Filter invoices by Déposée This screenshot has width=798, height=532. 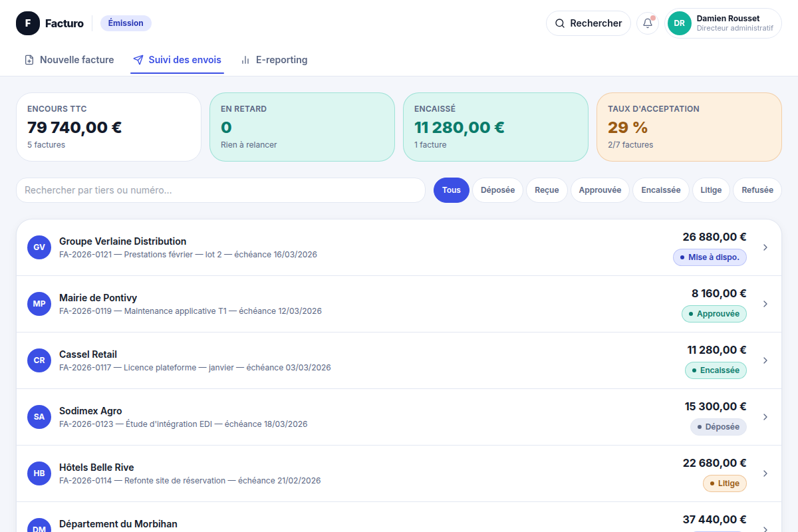pyautogui.click(x=497, y=190)
